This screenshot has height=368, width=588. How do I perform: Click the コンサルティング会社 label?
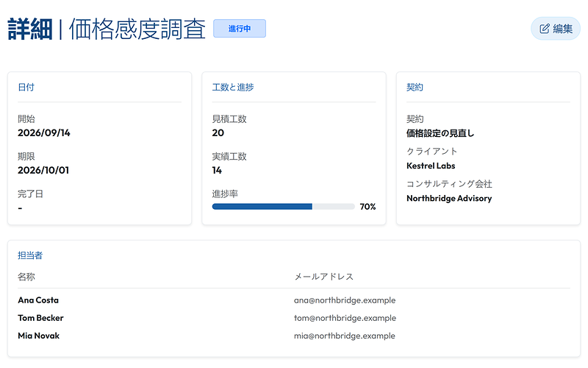[x=449, y=184]
